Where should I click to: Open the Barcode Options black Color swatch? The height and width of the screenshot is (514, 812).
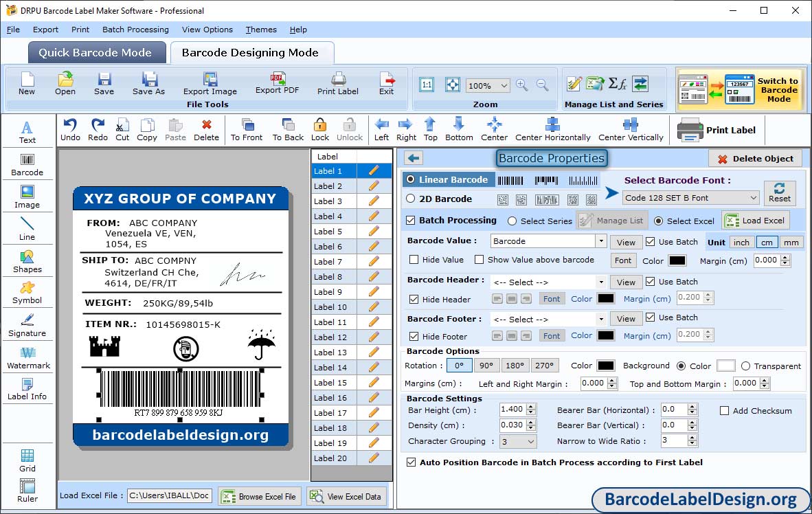606,366
